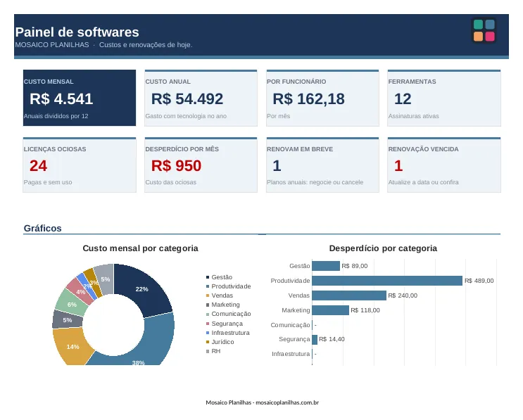Click the 'POR FUNCIONÁRIO' card label

click(296, 82)
